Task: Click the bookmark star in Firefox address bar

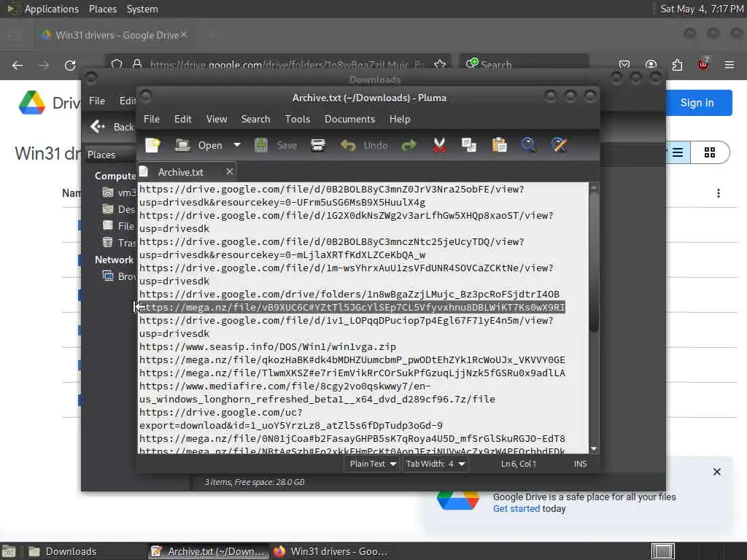Action: click(440, 65)
